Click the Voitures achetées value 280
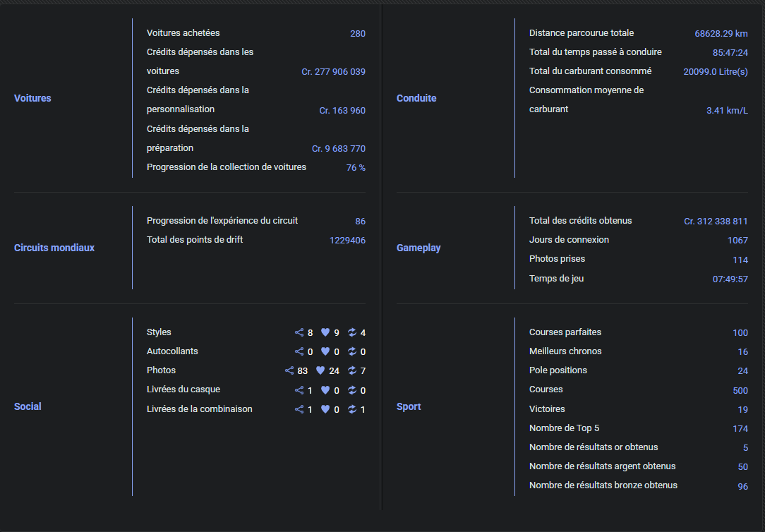 [x=358, y=34]
